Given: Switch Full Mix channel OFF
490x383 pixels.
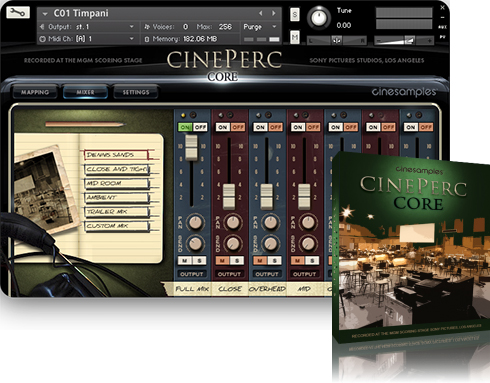Looking at the screenshot, I should 200,127.
